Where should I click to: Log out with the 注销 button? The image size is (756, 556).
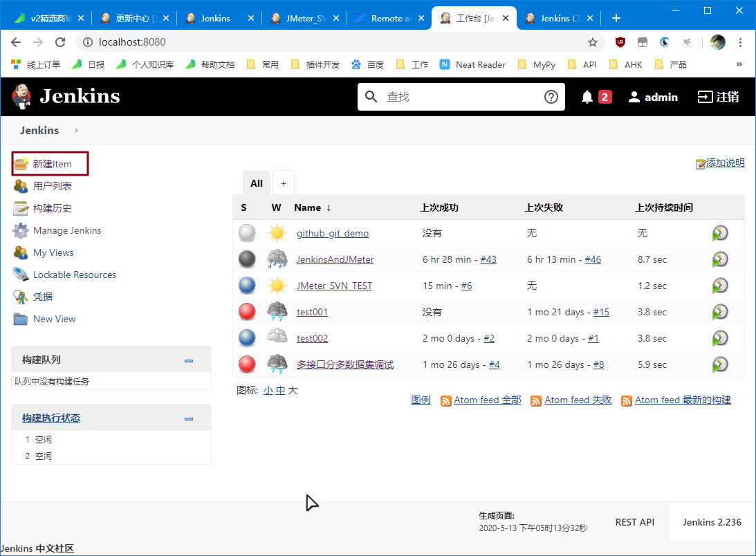point(718,97)
